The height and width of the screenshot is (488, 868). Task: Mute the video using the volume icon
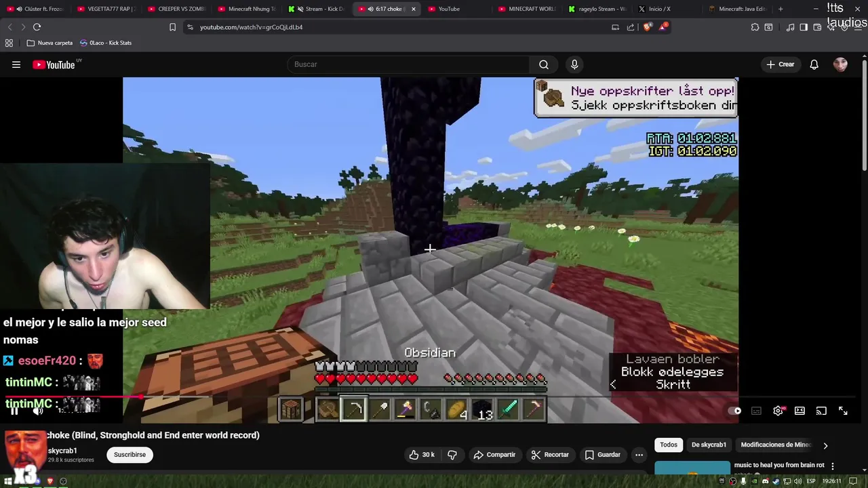[x=38, y=411]
